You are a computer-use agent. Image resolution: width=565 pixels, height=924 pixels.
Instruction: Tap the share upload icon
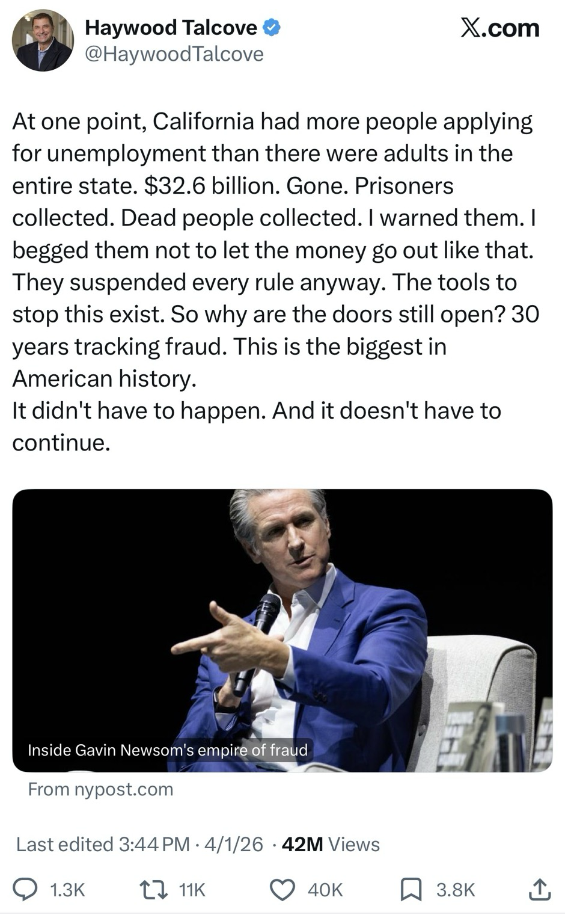pos(539,889)
